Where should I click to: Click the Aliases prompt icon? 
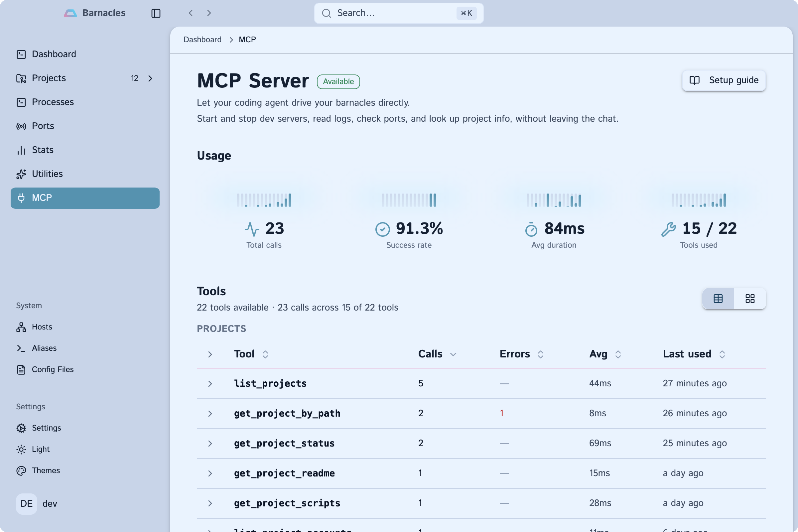21,348
